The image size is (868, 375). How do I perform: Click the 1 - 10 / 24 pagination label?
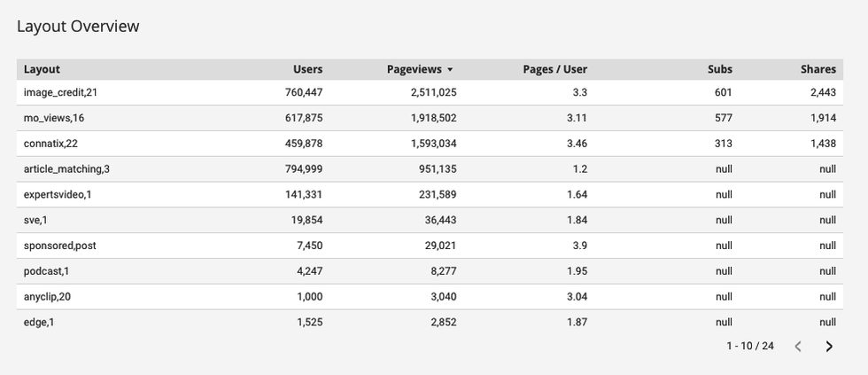click(x=749, y=347)
